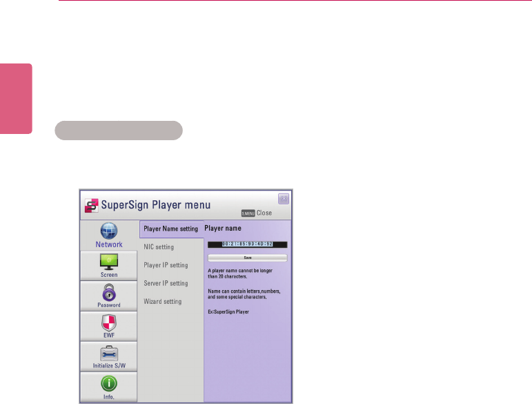Image resolution: width=532 pixels, height=404 pixels.
Task: Select NIC setting menu item
Action: 159,247
